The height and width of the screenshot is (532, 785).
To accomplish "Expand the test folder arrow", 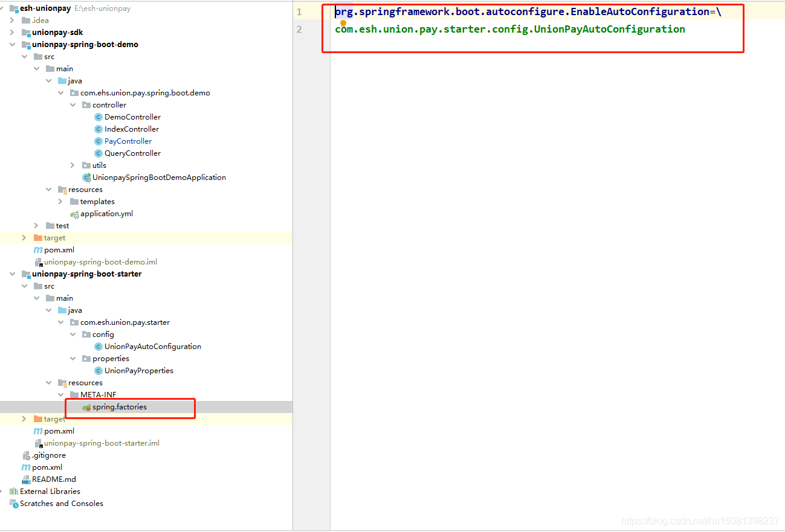I will pyautogui.click(x=36, y=226).
